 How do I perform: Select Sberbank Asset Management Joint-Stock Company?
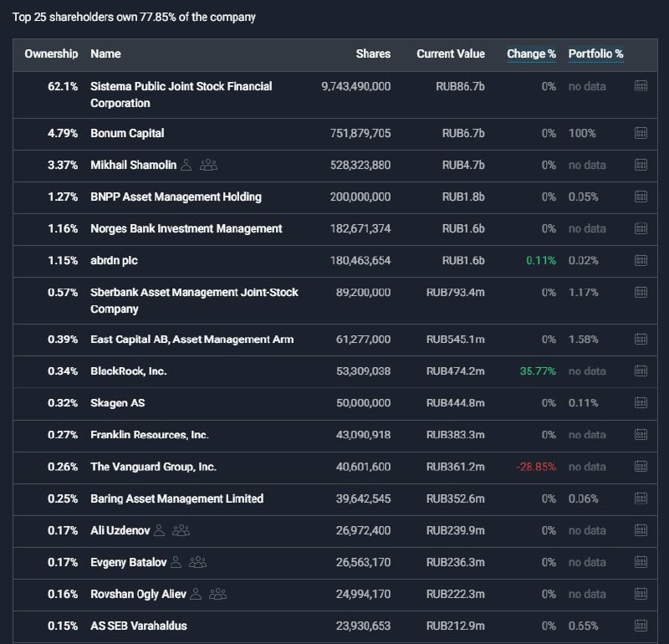tap(194, 300)
